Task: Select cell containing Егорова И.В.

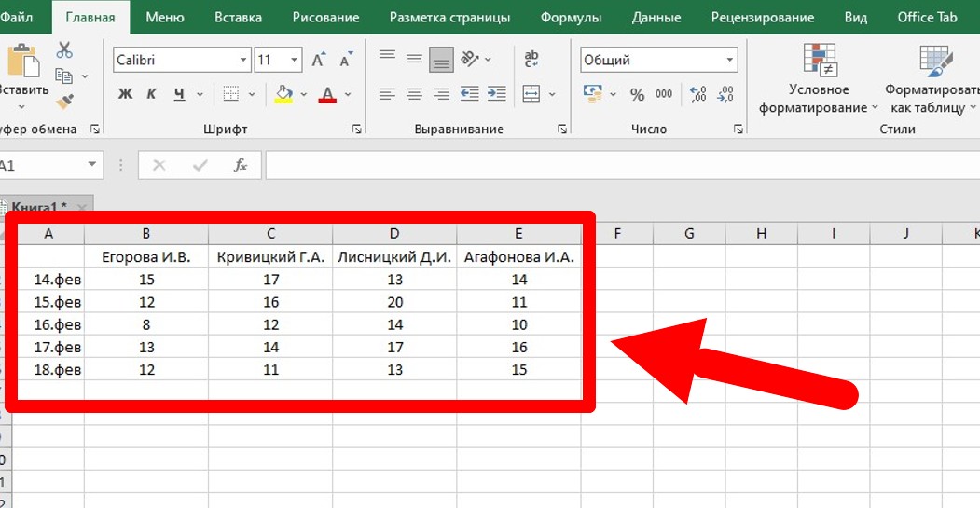Action: [x=145, y=256]
